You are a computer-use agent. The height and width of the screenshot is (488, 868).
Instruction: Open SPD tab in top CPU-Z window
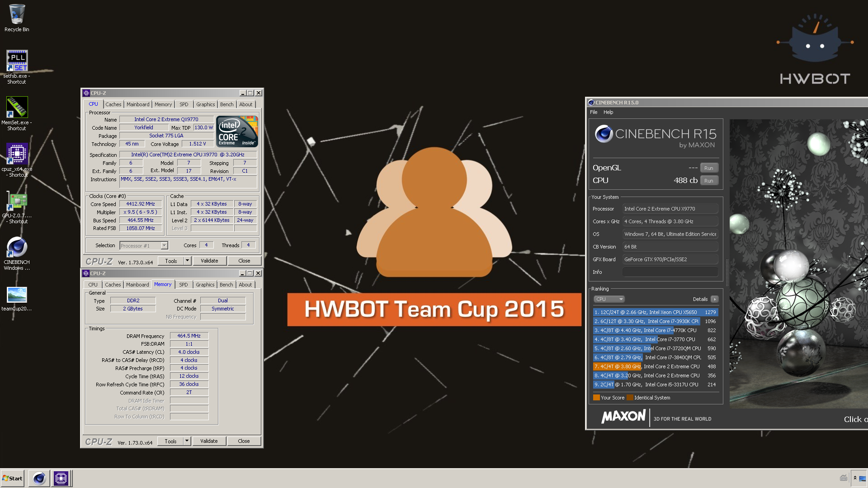184,104
